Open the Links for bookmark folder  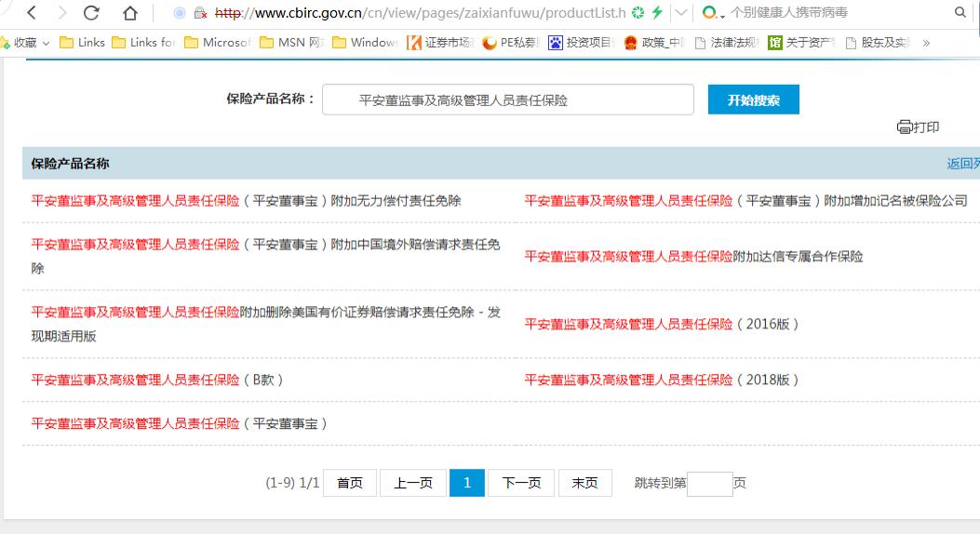pos(143,43)
